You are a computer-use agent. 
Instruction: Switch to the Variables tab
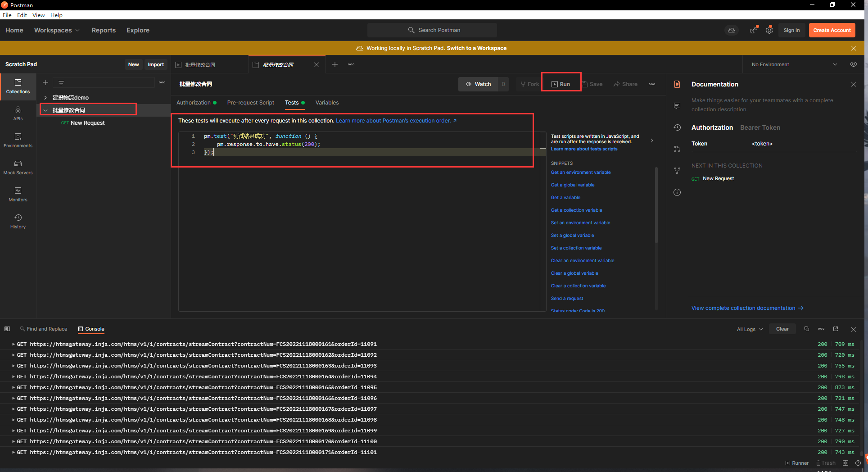[327, 103]
